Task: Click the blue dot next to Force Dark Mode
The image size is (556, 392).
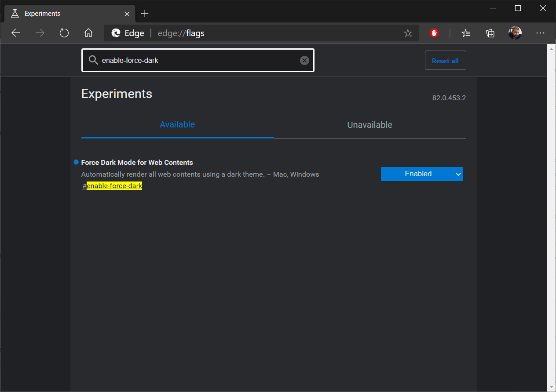Action: point(76,162)
